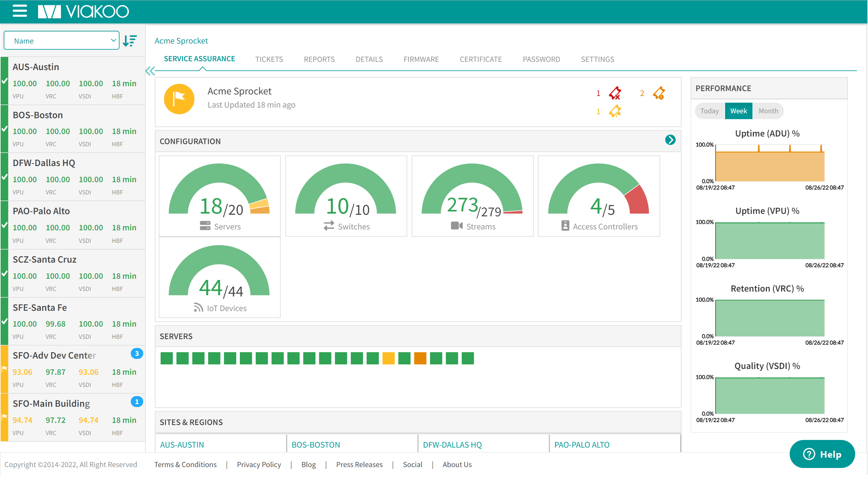This screenshot has height=481, width=868.
Task: Open the hamburger menu
Action: [20, 11]
